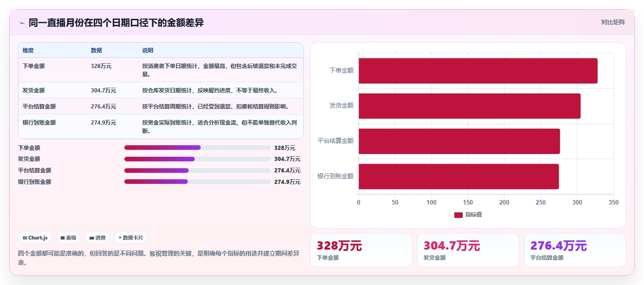Image resolution: width=644 pixels, height=285 pixels.
Task: Click the 274.9万元 progress value label
Action: [x=287, y=182]
